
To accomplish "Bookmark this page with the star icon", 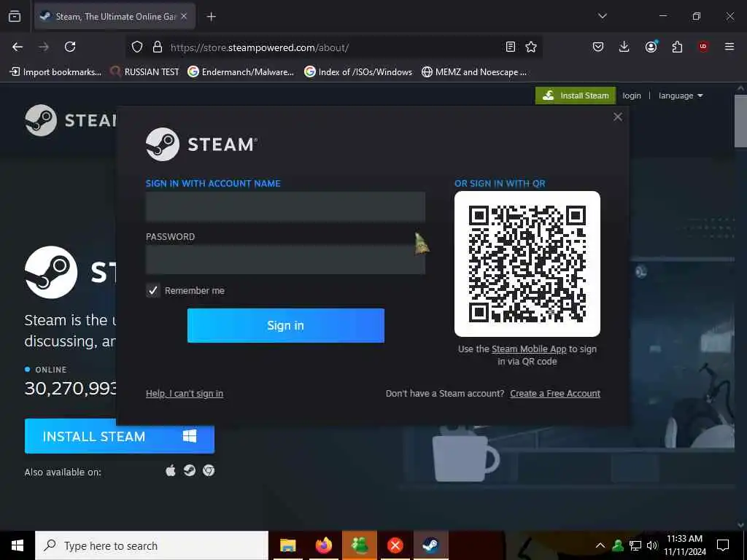I will [x=531, y=47].
